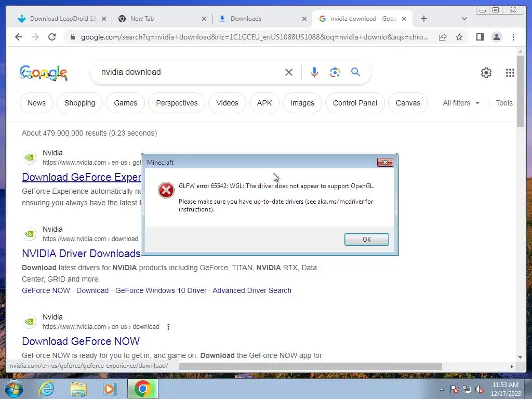
Task: Click the lock site info icon
Action: [72, 37]
